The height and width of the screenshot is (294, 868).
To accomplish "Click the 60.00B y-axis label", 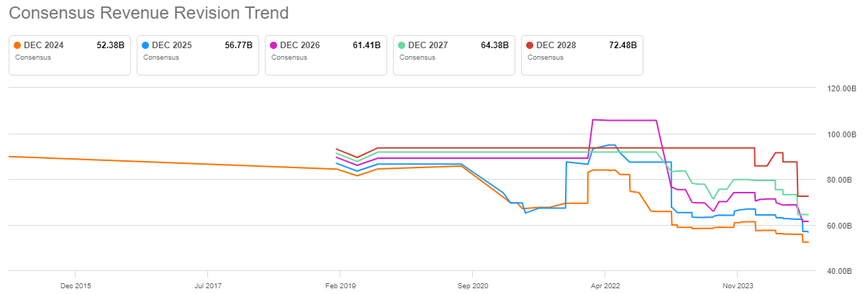I will coord(839,226).
